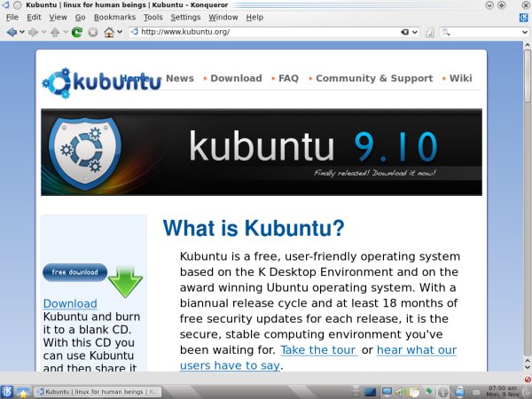Open the Download link in site navigation
Image resolution: width=532 pixels, height=399 pixels.
coord(236,78)
